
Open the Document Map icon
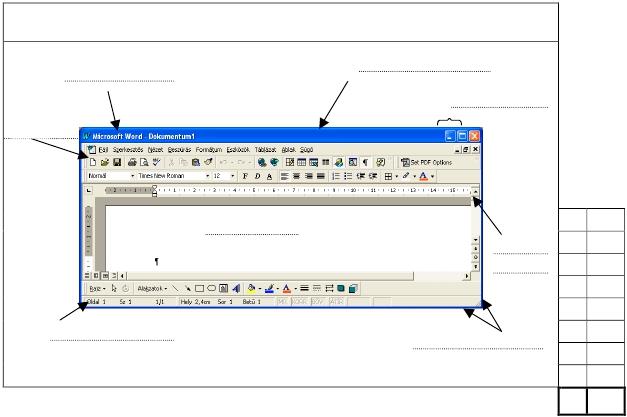pyautogui.click(x=353, y=162)
